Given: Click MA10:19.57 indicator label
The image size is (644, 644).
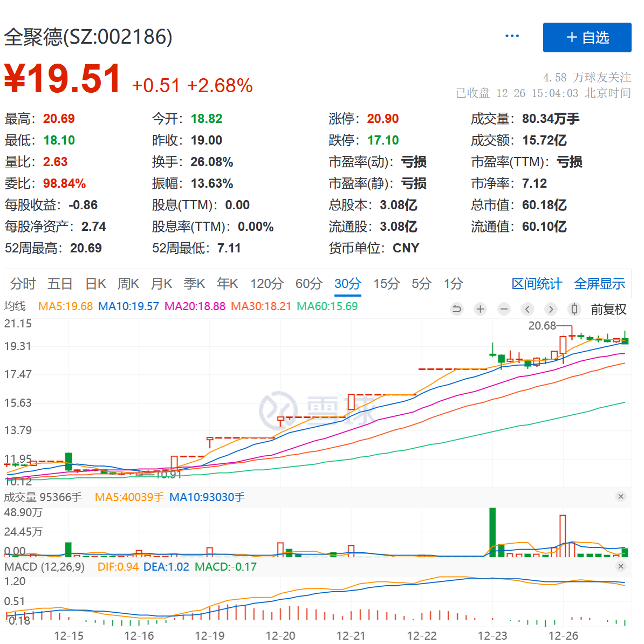Looking at the screenshot, I should pyautogui.click(x=128, y=306).
